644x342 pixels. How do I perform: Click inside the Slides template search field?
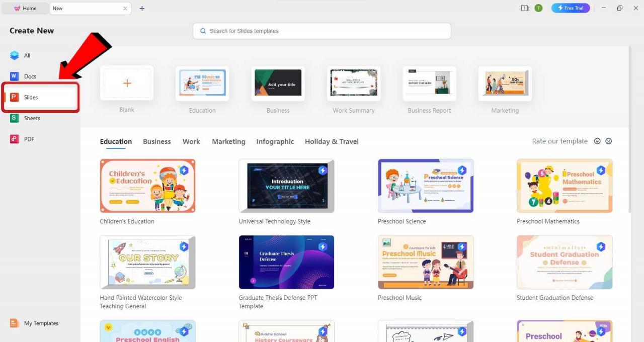[321, 31]
